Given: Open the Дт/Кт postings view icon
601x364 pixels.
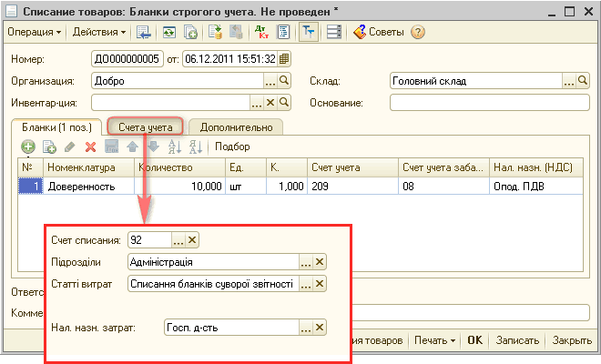Looking at the screenshot, I should [x=262, y=32].
